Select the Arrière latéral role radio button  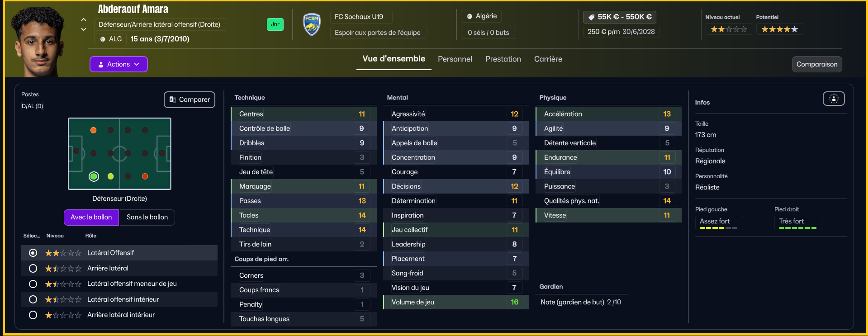33,269
